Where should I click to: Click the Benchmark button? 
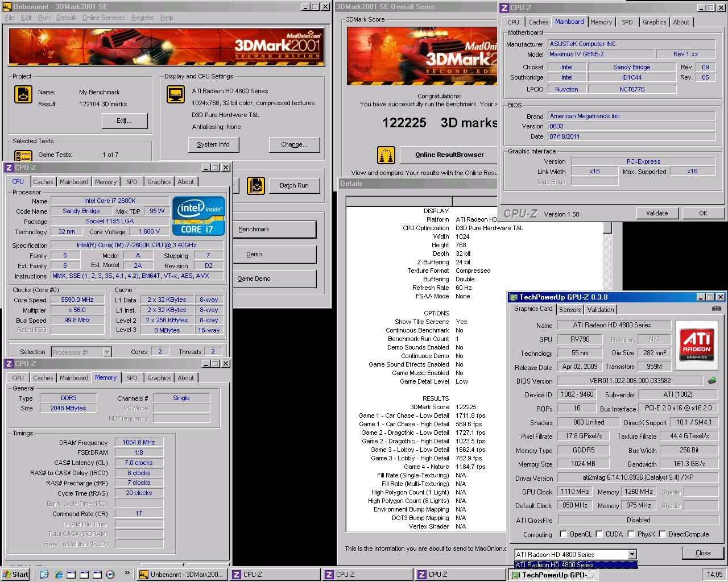(x=274, y=229)
